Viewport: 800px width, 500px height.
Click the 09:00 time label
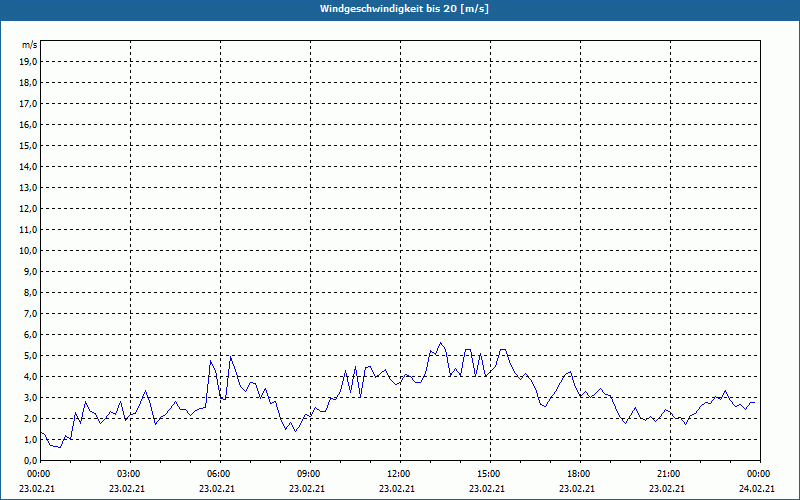tap(308, 474)
